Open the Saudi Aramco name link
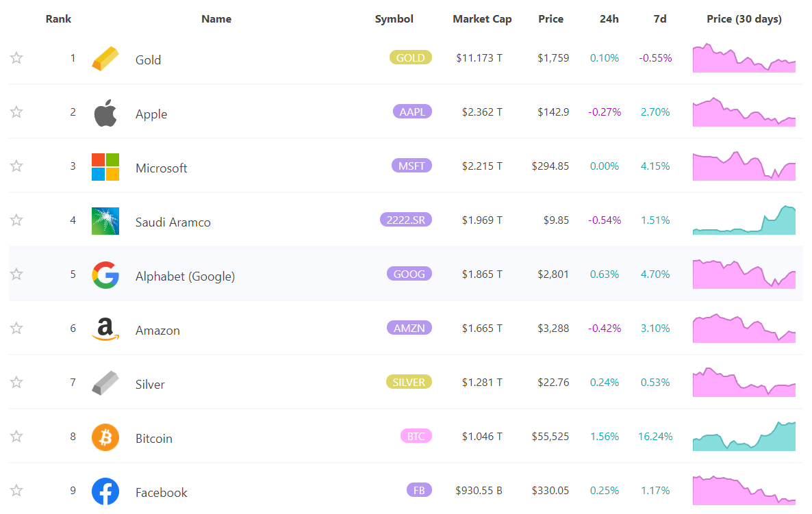The height and width of the screenshot is (514, 812). (173, 222)
